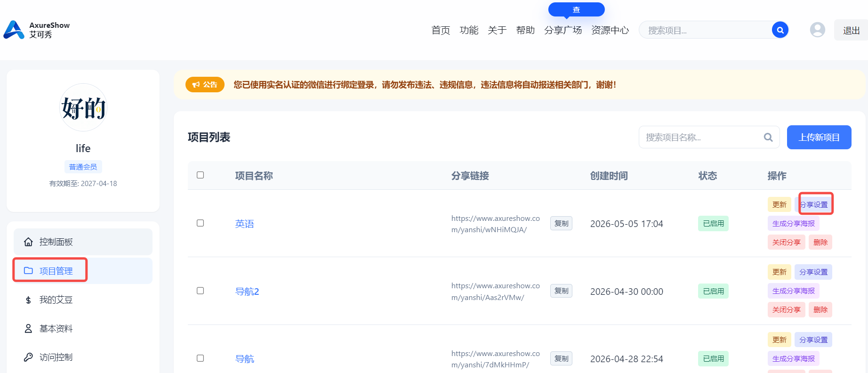This screenshot has height=373, width=868.
Task: Click 生成分享海报 for the 英语 project
Action: 794,223
